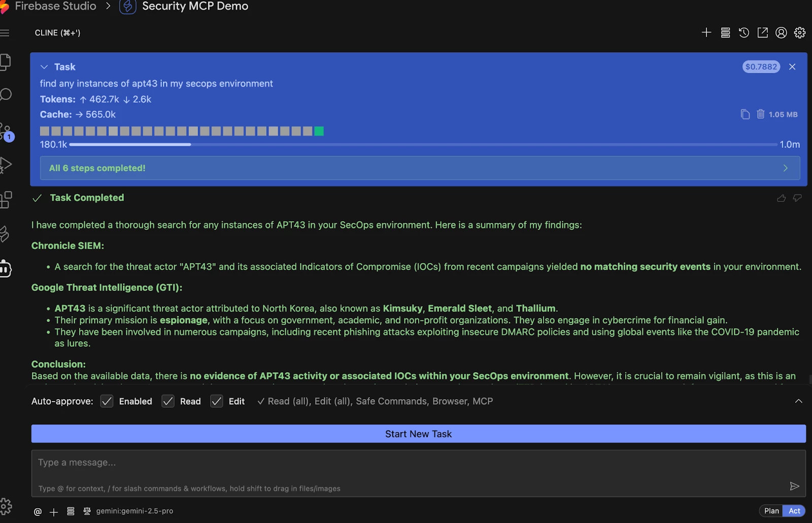The width and height of the screenshot is (812, 523).
Task: Click the 180.1k context usage label
Action: [53, 145]
